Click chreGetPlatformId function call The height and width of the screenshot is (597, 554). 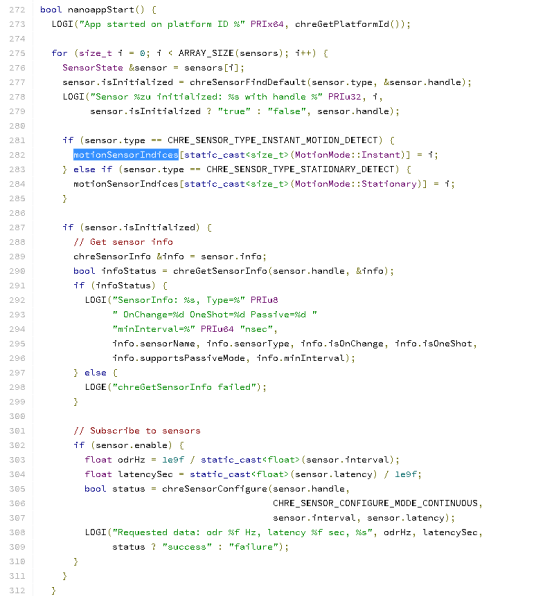coord(342,24)
